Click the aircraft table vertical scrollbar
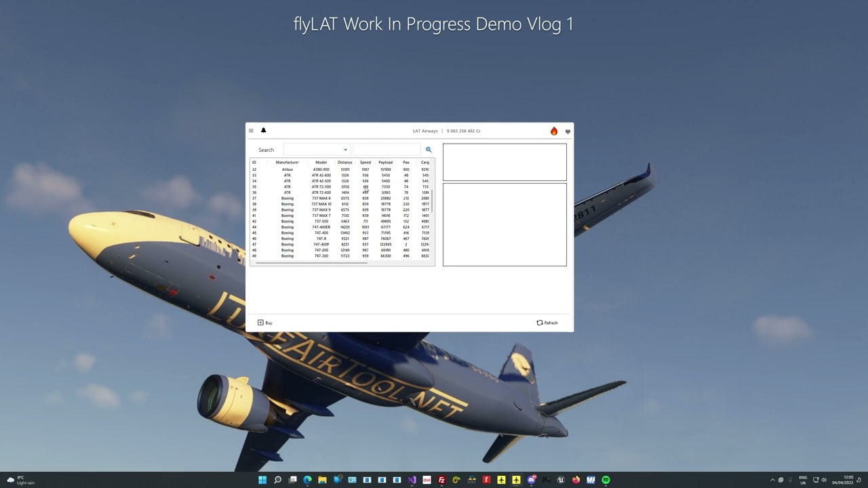This screenshot has height=488, width=868. pyautogui.click(x=433, y=202)
